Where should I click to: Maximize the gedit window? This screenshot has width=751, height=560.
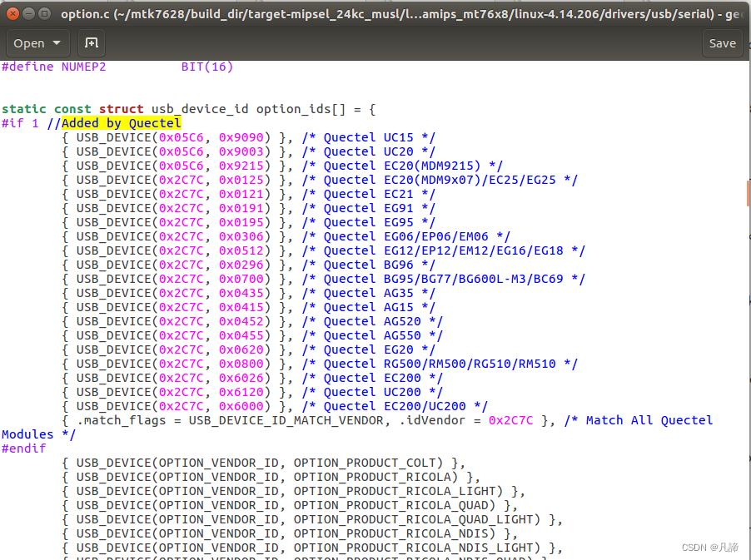coord(44,14)
